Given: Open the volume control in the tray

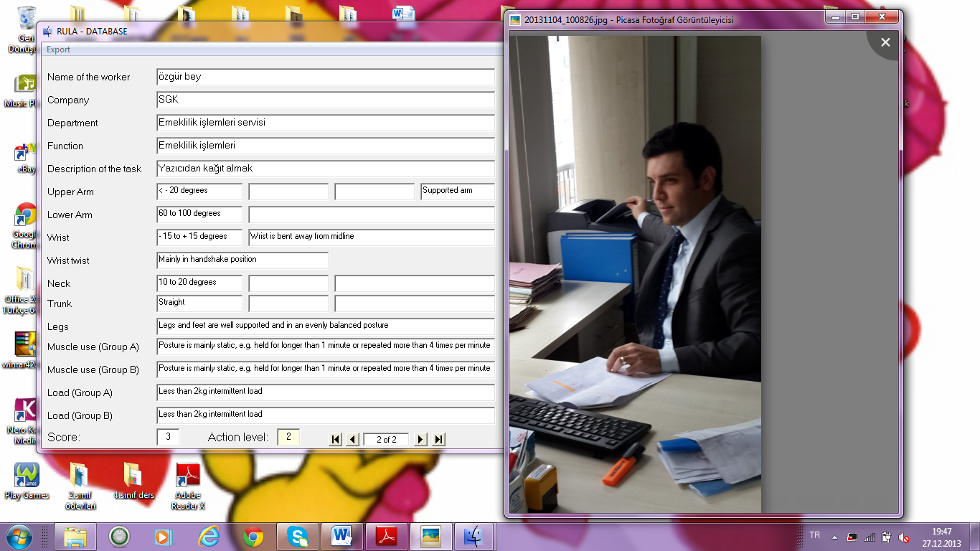Looking at the screenshot, I should (x=904, y=537).
